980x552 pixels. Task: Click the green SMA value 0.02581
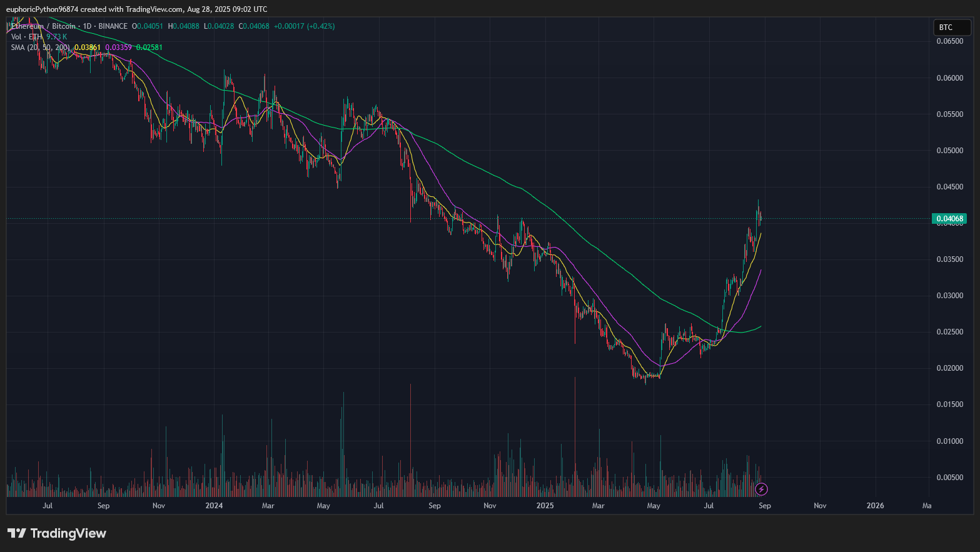(x=149, y=48)
